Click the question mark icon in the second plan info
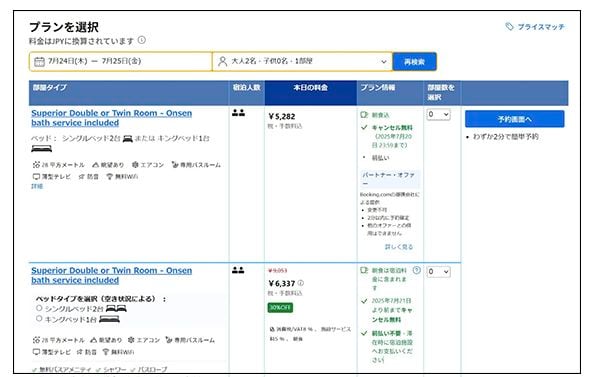This screenshot has height=377, width=600. click(x=416, y=270)
